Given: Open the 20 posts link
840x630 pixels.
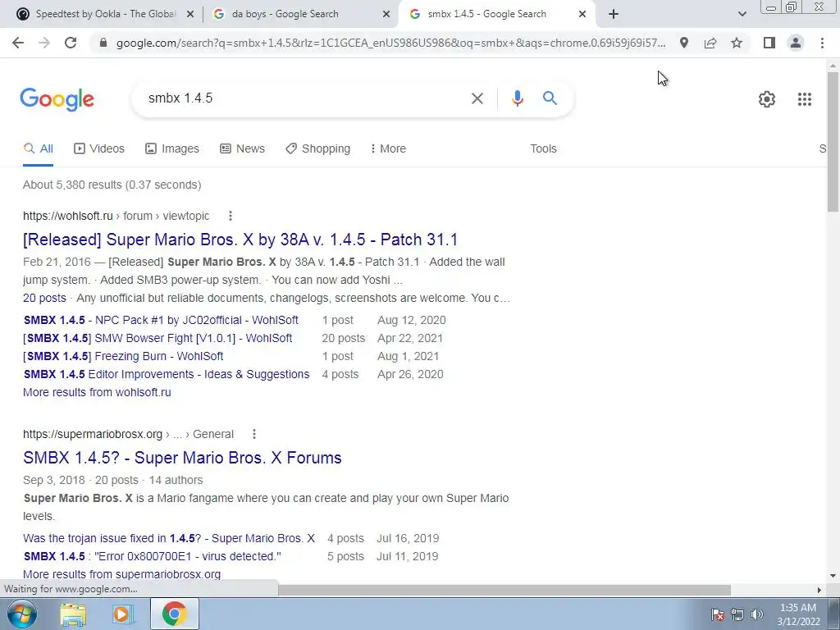Looking at the screenshot, I should coord(44,298).
